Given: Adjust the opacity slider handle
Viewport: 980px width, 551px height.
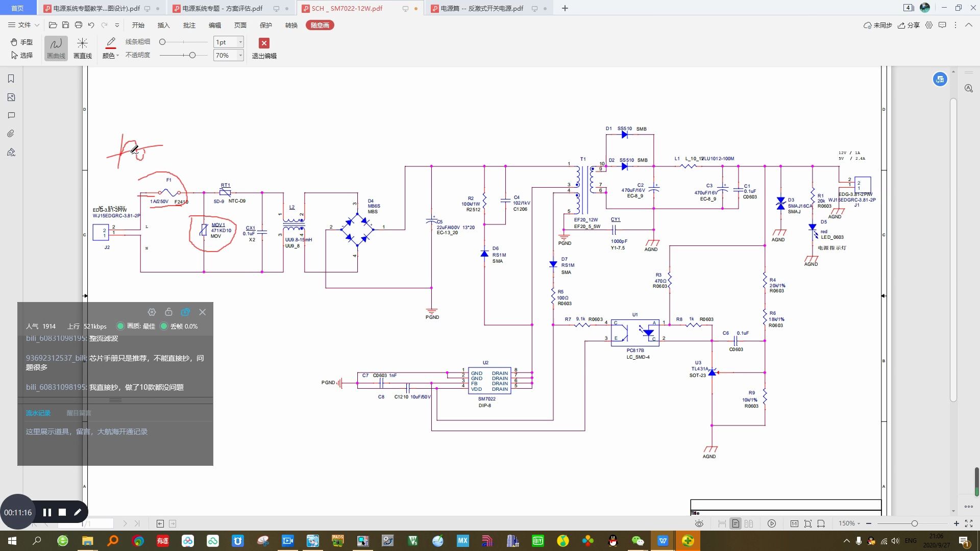Looking at the screenshot, I should coord(192,55).
